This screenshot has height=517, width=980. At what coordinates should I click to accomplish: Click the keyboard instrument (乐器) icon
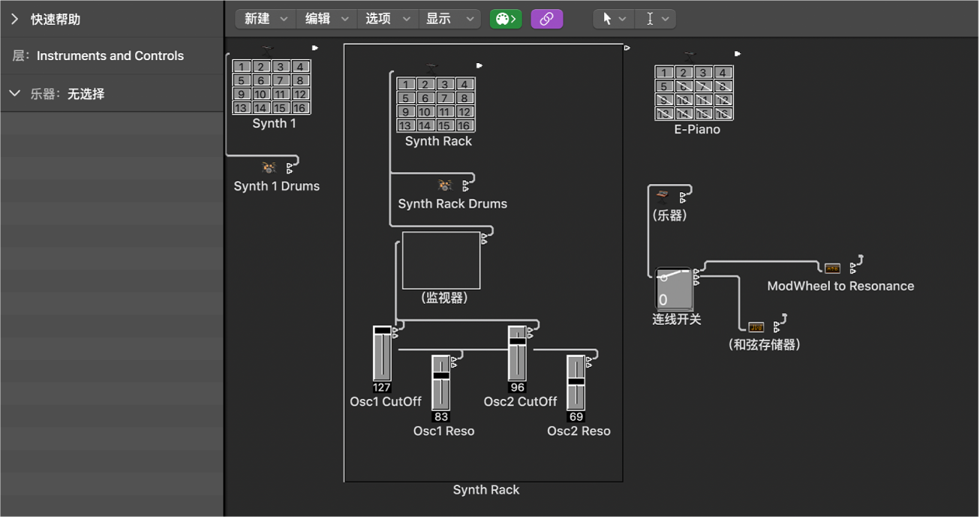point(662,196)
